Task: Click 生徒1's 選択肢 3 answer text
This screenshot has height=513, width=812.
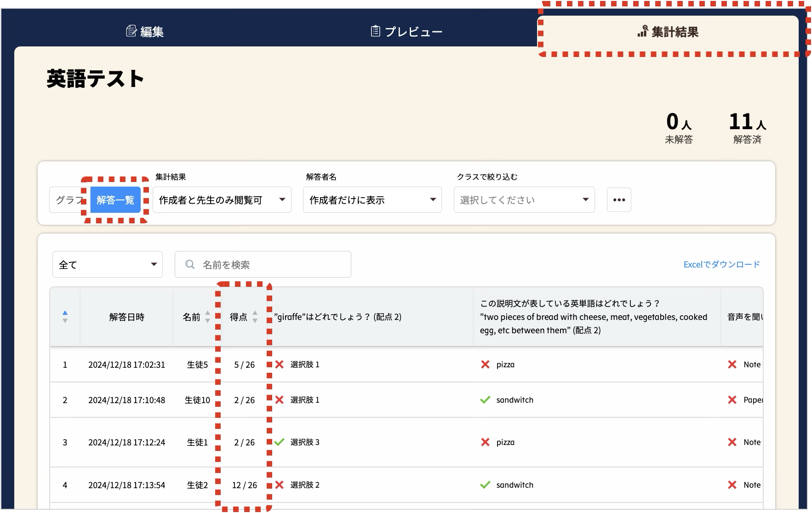Action: click(x=305, y=442)
